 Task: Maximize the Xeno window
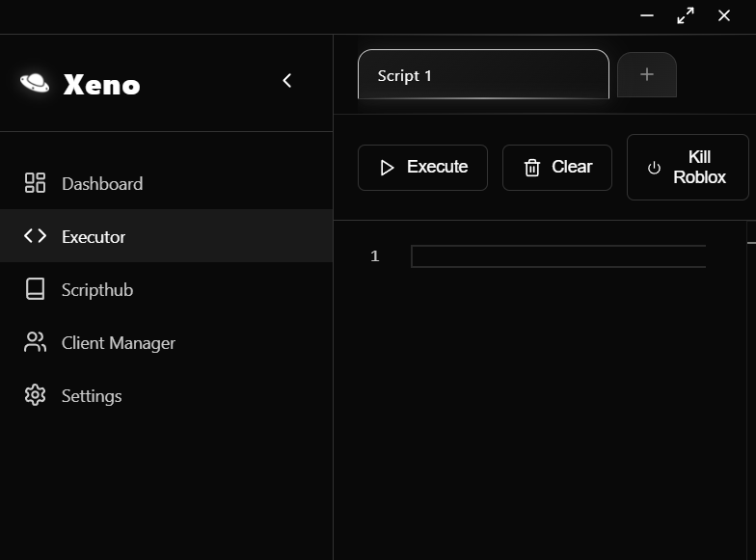point(686,15)
